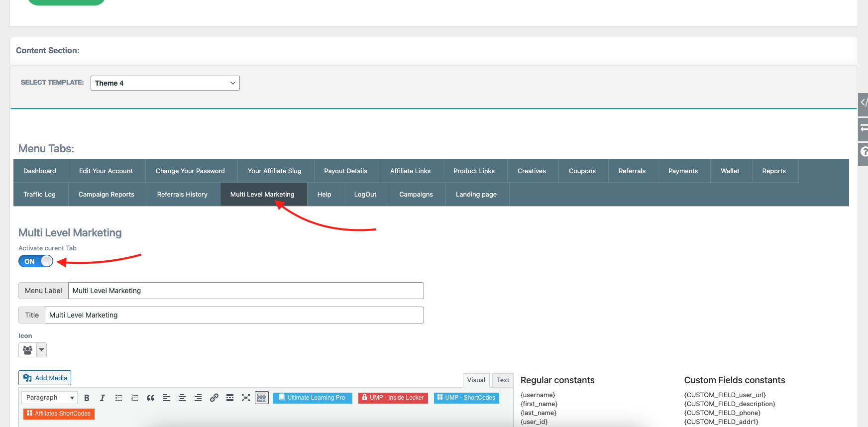The image size is (868, 427).
Task: Open the Select Template dropdown
Action: click(x=165, y=83)
